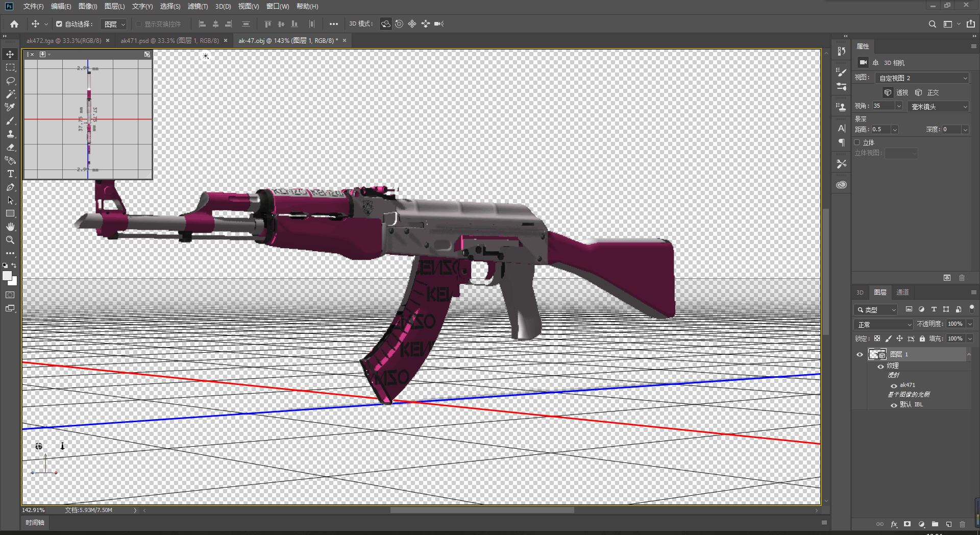
Task: Enable the 立体 stereo checkbox
Action: [857, 142]
